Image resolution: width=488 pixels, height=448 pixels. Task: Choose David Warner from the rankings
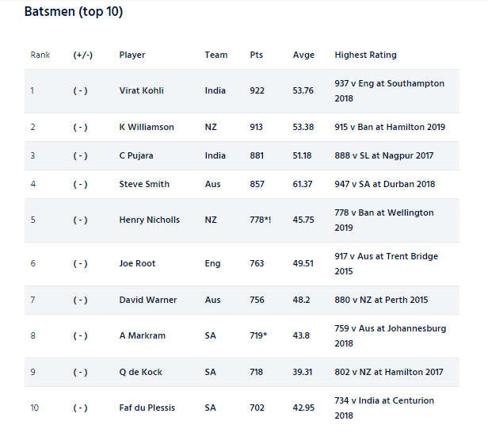[147, 300]
